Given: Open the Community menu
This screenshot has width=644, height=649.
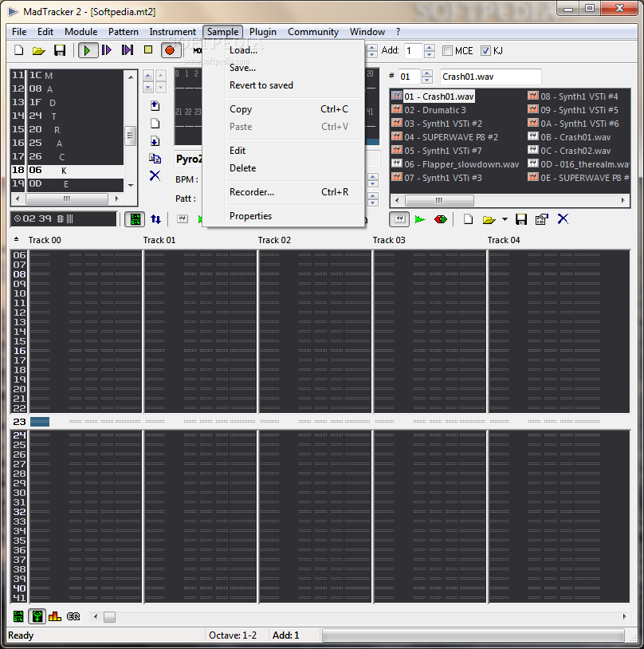Looking at the screenshot, I should click(313, 32).
